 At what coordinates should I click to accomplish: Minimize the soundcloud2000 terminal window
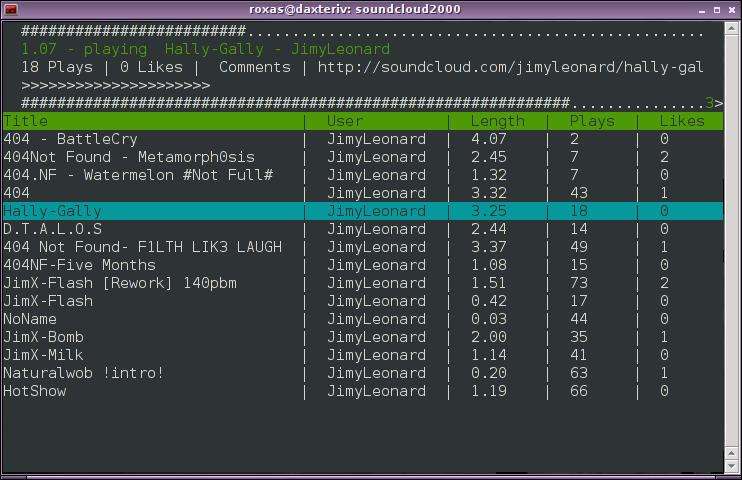point(702,10)
